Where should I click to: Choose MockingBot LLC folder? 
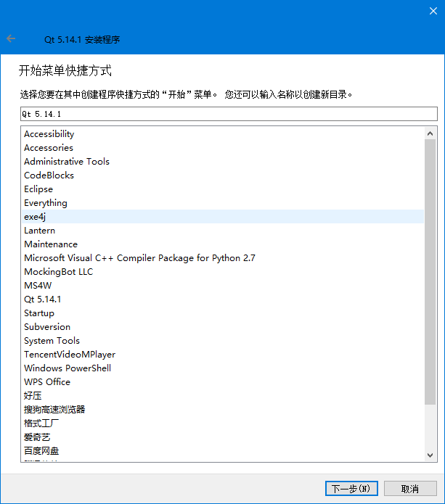tap(223, 272)
